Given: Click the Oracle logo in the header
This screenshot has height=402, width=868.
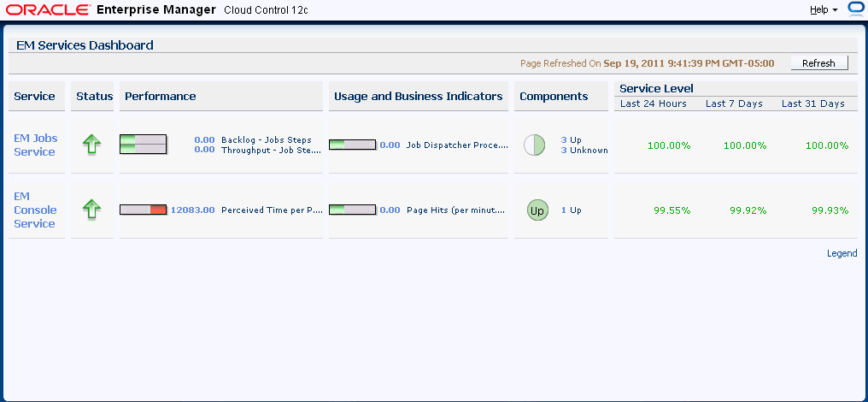Looking at the screenshot, I should click(48, 10).
